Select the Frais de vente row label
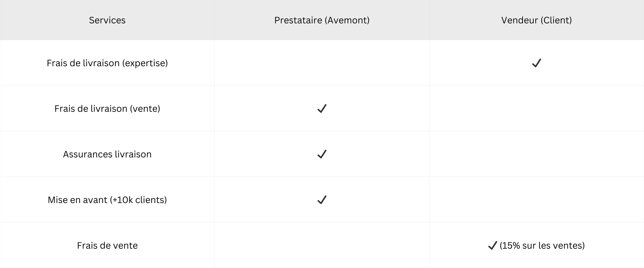 pyautogui.click(x=107, y=246)
